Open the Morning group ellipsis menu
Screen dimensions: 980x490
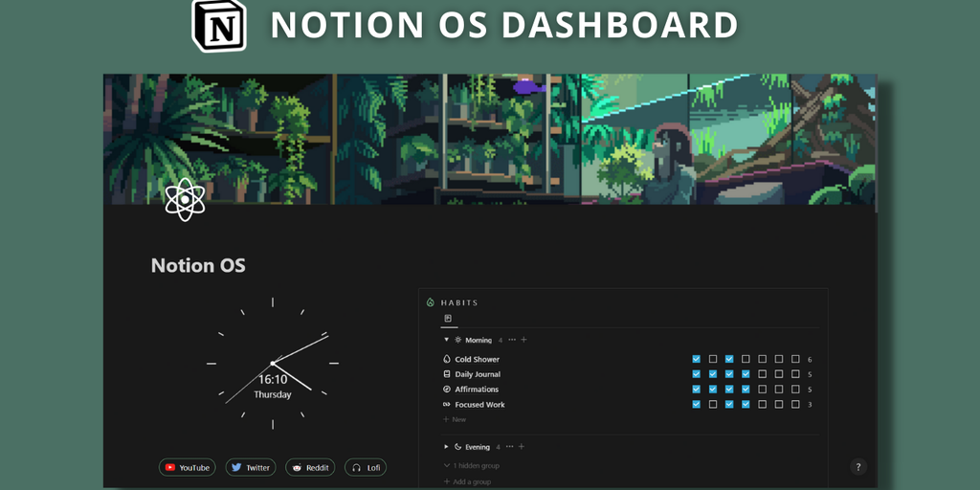[x=512, y=340]
